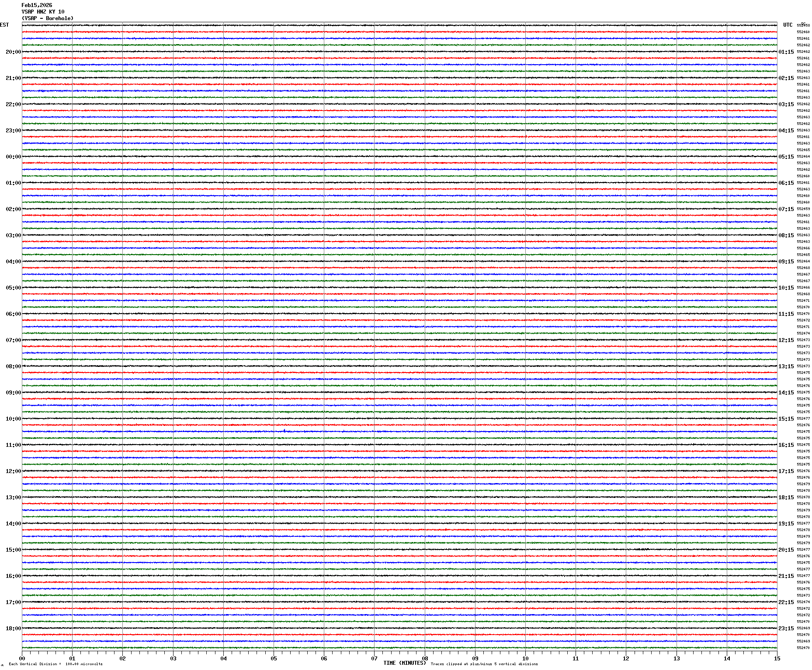Screen dimensions: 812x670
Task: Click the VSAP HNZ KY 10 station title
Action: coord(43,12)
